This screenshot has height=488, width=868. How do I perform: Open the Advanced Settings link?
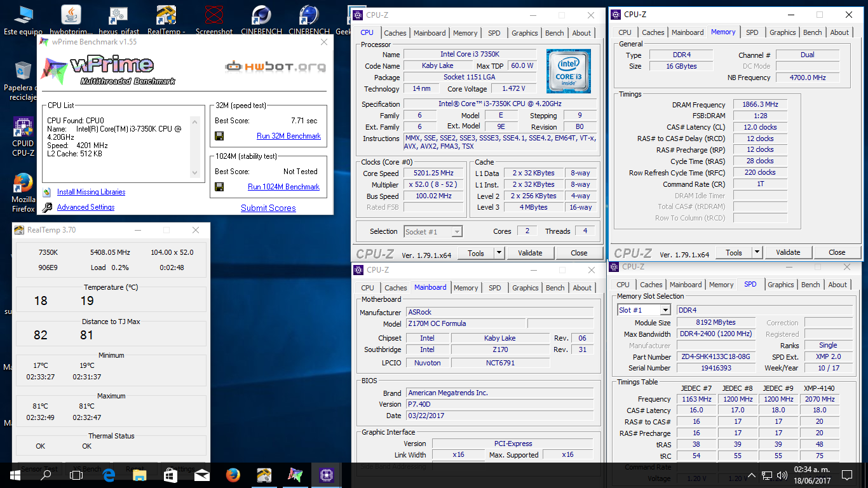coord(86,207)
